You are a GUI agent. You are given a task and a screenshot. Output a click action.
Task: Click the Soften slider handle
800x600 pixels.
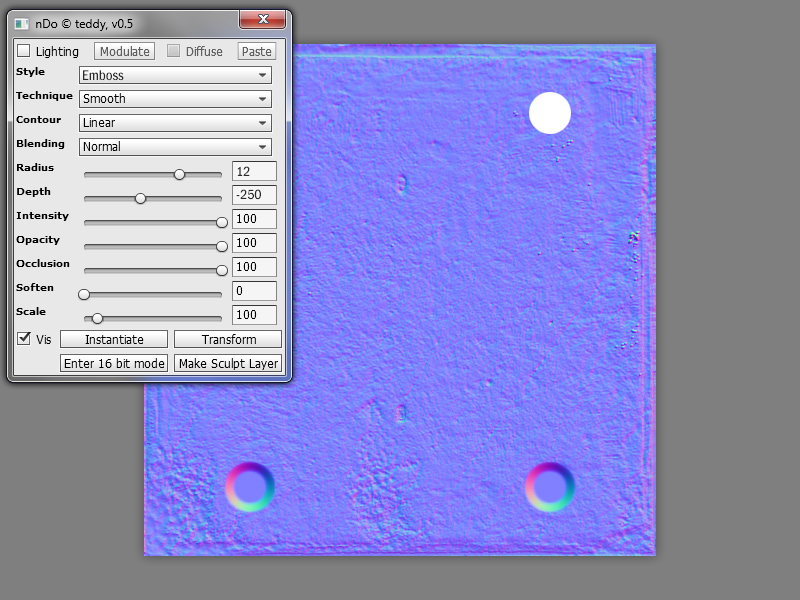(84, 294)
